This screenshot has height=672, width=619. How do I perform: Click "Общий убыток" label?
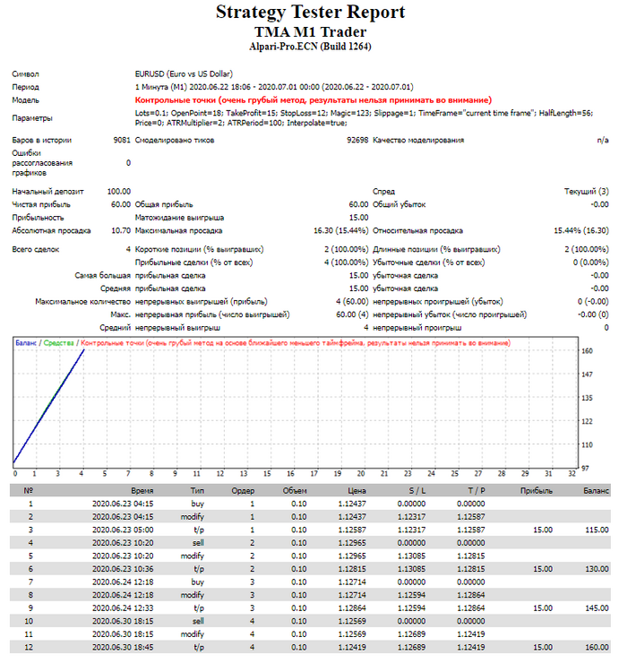click(399, 204)
